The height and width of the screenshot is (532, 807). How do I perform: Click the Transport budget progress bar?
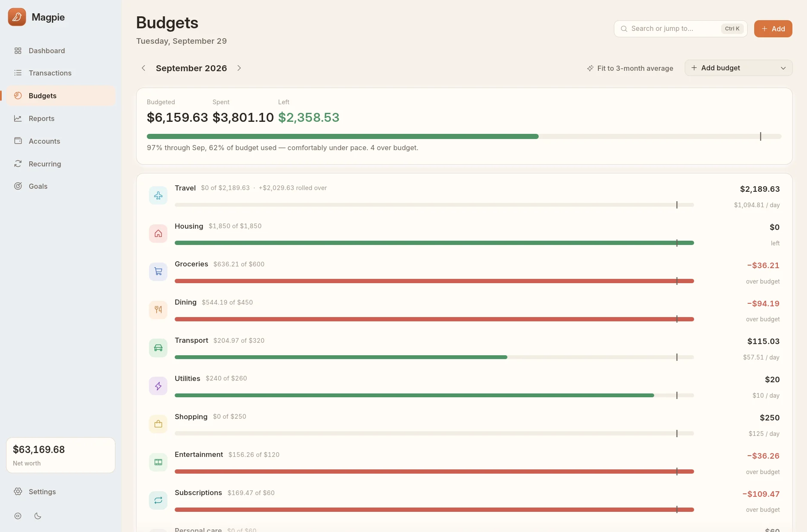coord(434,357)
